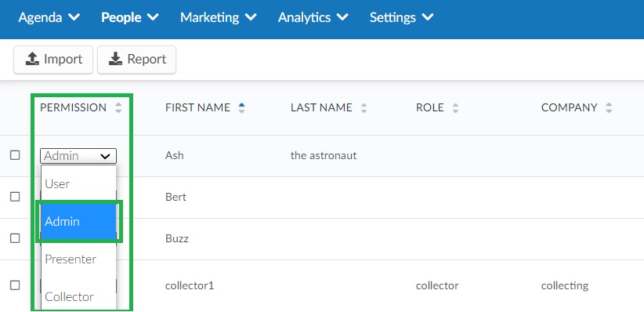Tick the checkbox for Buzz's row
644x312 pixels.
pos(15,238)
